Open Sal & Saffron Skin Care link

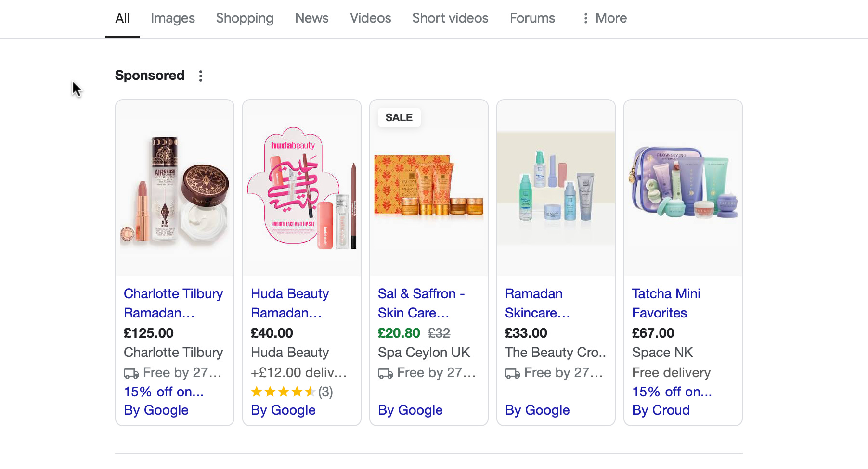coord(421,303)
